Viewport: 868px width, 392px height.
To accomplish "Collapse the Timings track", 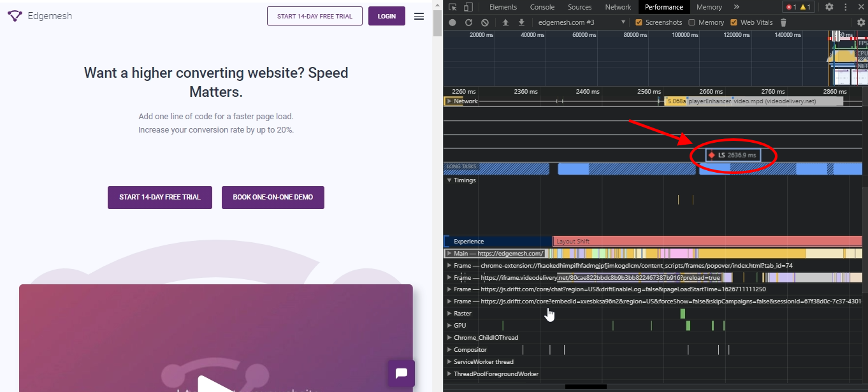I will [449, 180].
